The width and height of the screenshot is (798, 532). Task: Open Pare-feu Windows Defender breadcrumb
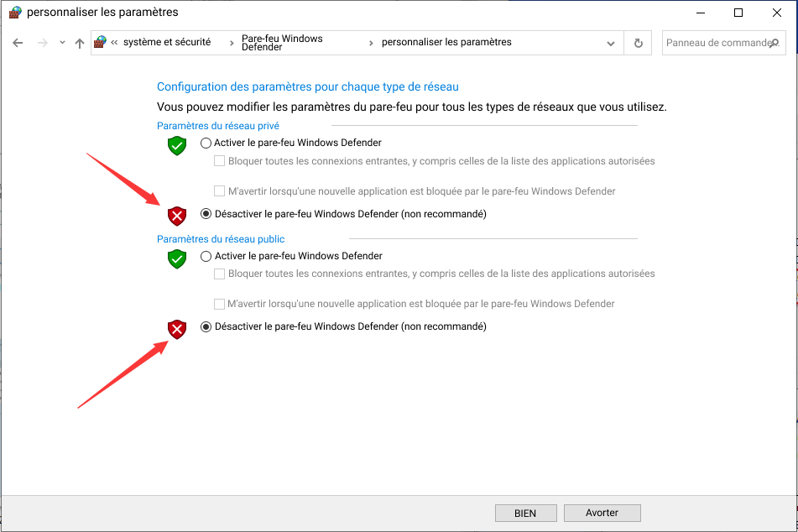click(282, 43)
